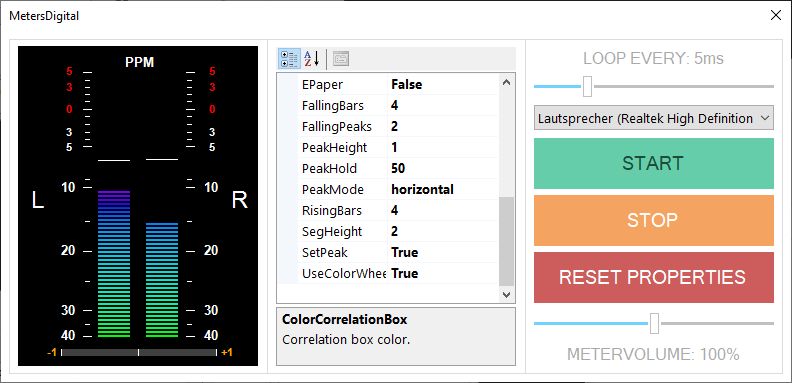
Task: Click the METERVOLUME: 100% label
Action: [654, 354]
